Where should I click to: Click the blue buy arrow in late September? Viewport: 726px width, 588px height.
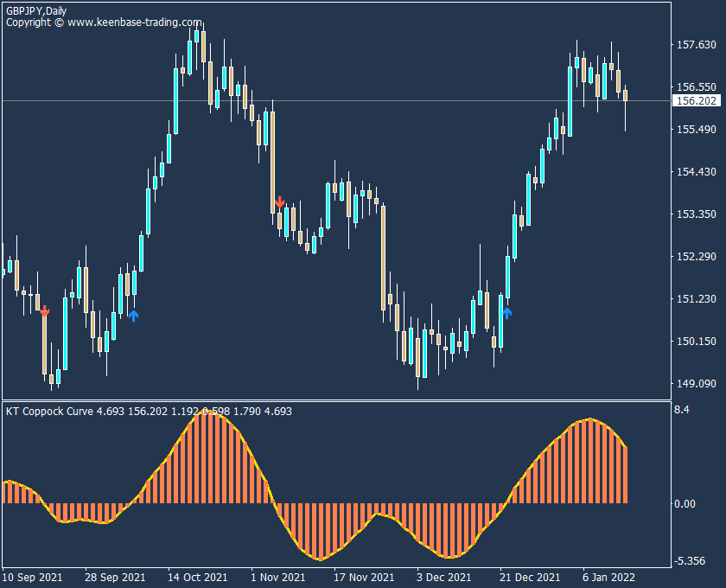(x=133, y=316)
